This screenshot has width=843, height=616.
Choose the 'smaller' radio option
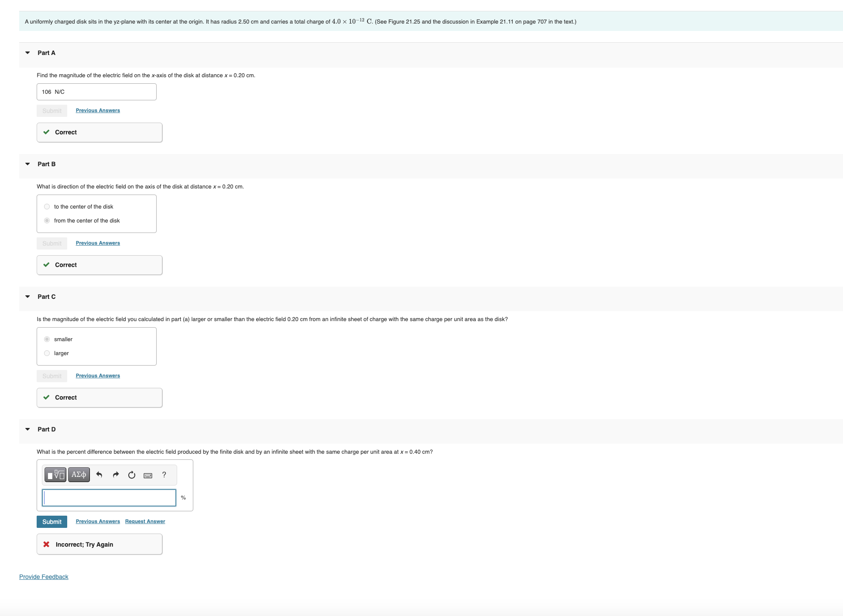coord(47,339)
